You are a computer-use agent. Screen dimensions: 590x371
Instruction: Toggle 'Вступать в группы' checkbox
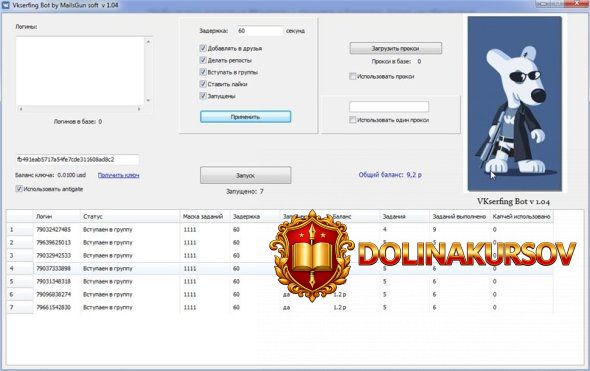point(203,72)
